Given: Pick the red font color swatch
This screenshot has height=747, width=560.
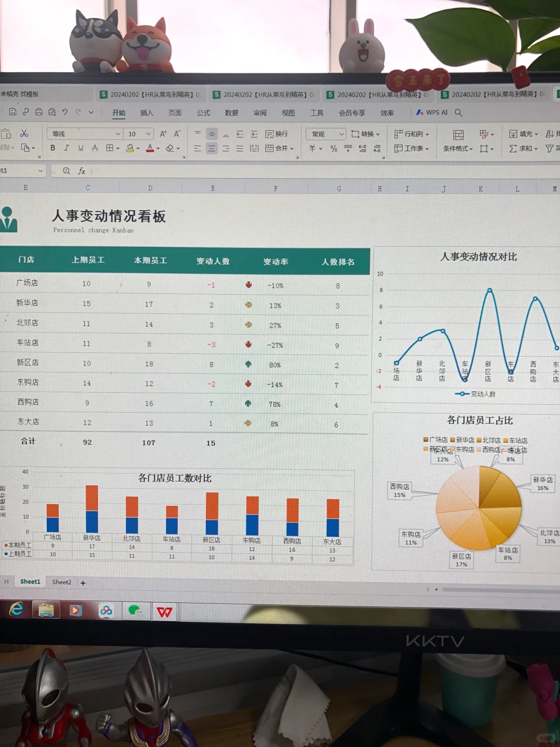Looking at the screenshot, I should (150, 148).
